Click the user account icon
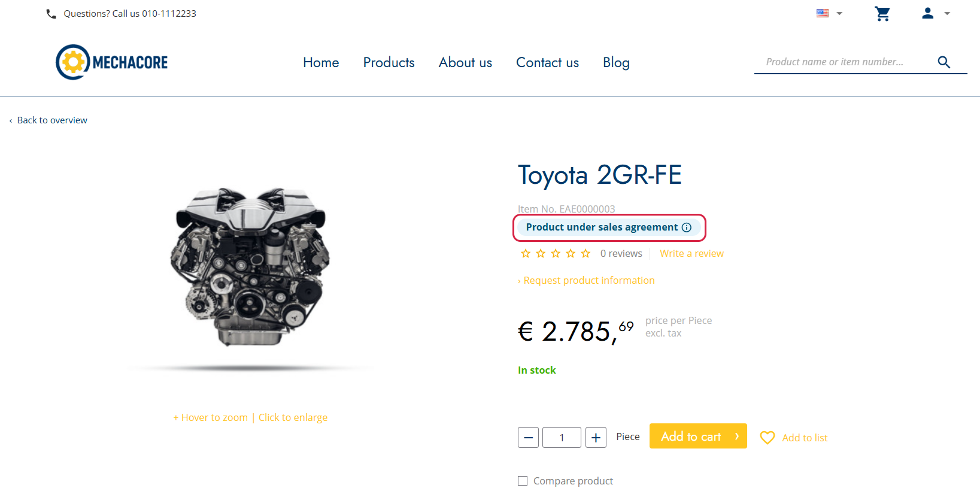980x497 pixels. (927, 13)
